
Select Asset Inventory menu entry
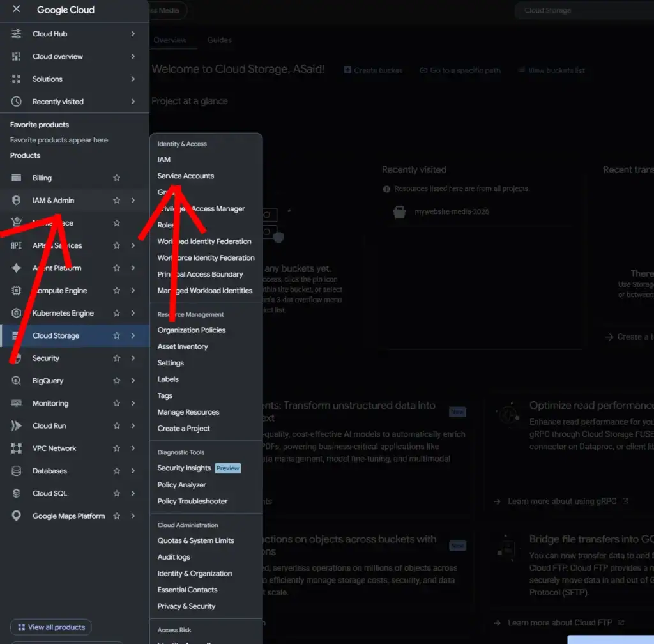pos(183,346)
